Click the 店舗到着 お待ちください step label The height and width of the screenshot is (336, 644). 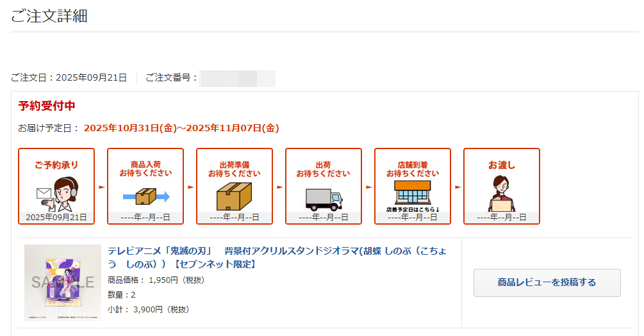413,169
